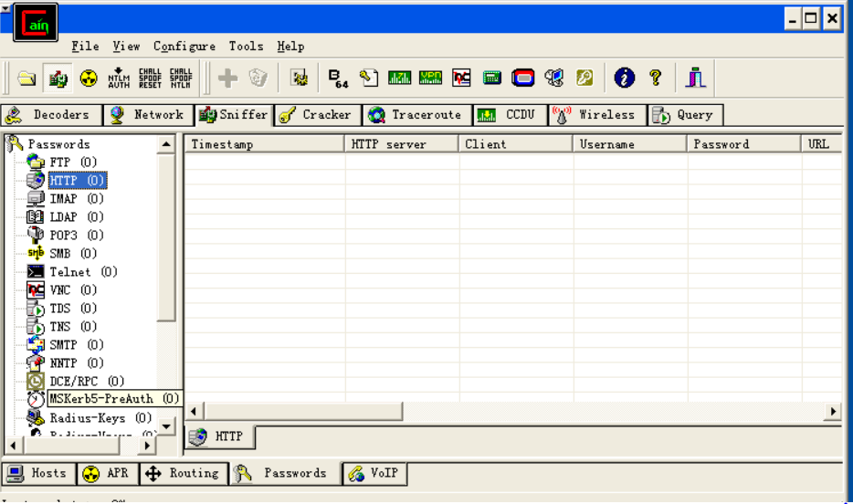
Task: Switch to the Cracker tab
Action: point(318,115)
